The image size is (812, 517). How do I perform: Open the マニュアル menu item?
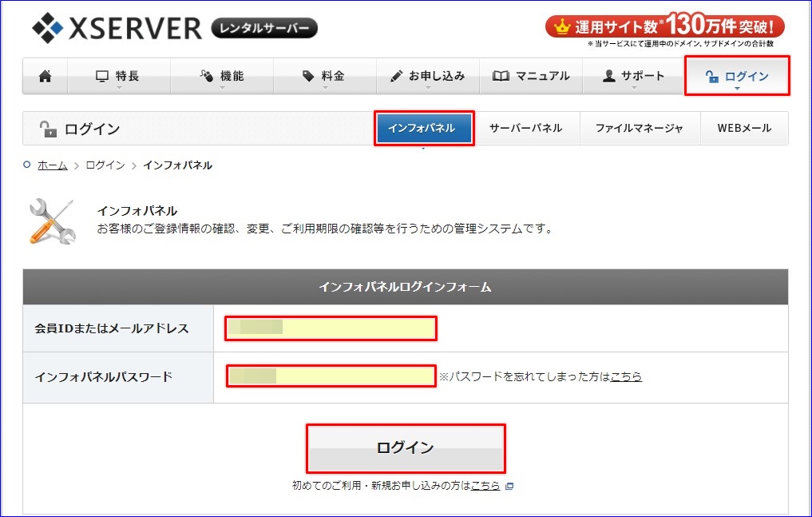pyautogui.click(x=531, y=76)
